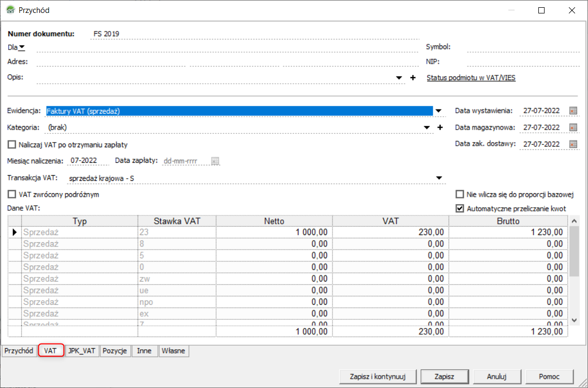The image size is (588, 388).
Task: Expand the Opis dropdown list
Action: pos(399,78)
